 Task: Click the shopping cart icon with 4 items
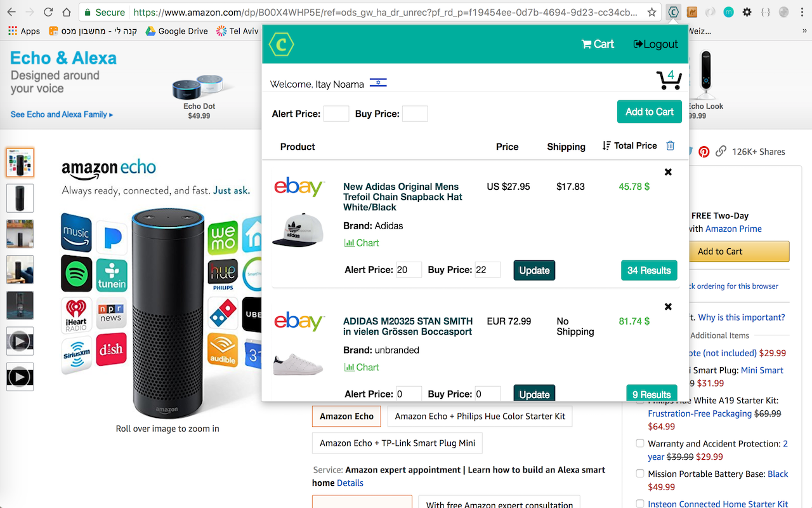[669, 79]
